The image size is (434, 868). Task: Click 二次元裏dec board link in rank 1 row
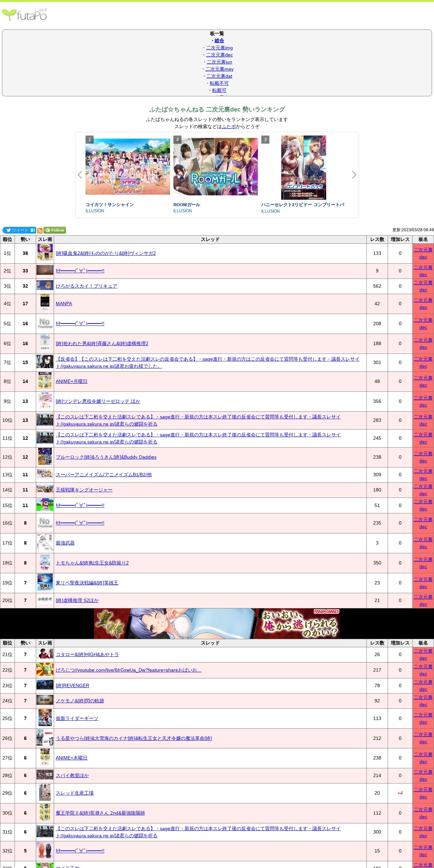pyautogui.click(x=423, y=254)
